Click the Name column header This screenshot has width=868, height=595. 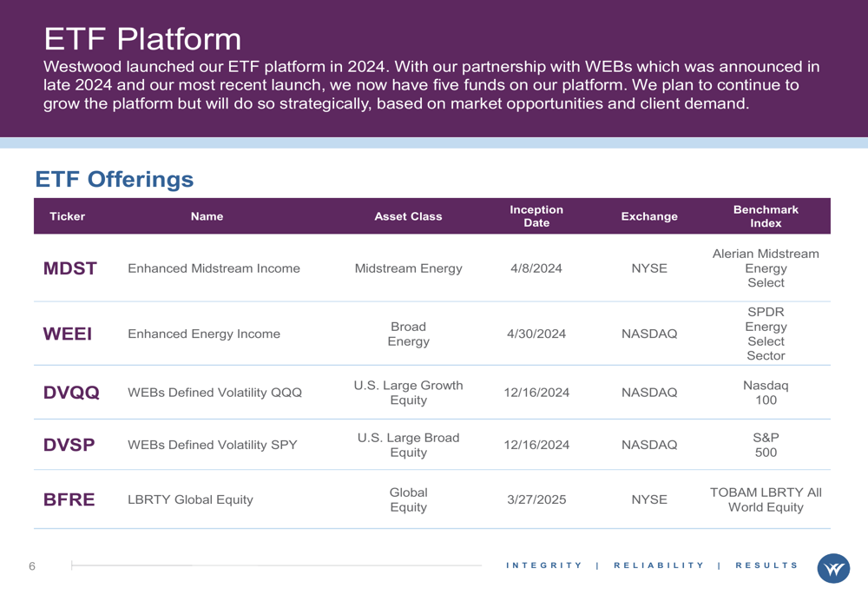point(207,216)
